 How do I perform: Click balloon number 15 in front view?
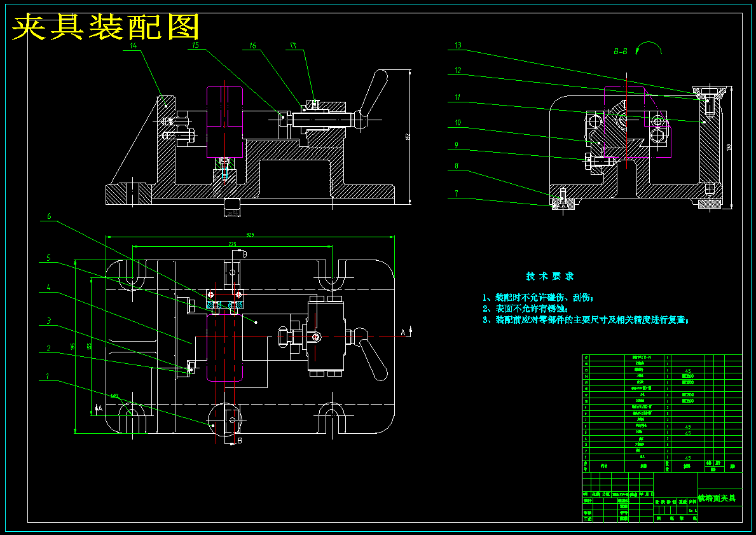pos(195,45)
